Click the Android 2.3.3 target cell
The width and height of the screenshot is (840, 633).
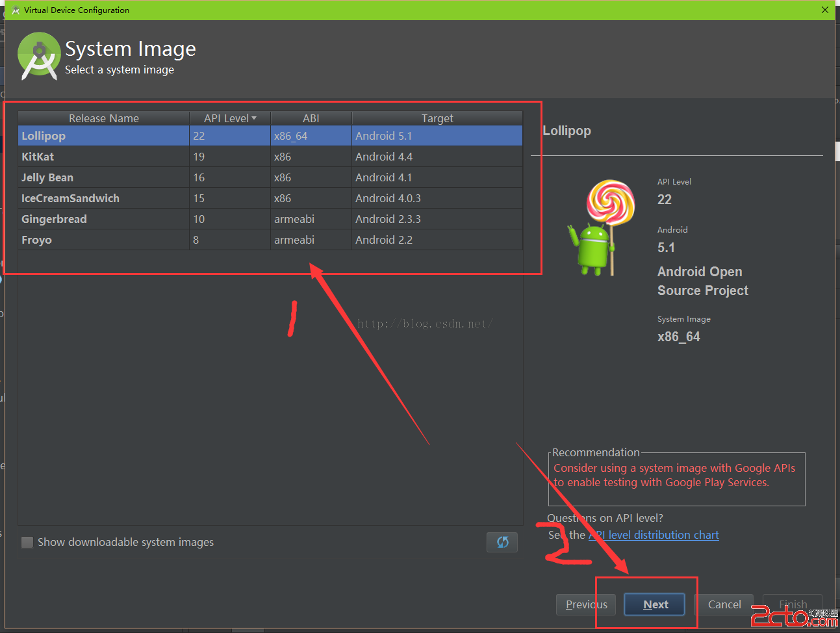pos(437,219)
